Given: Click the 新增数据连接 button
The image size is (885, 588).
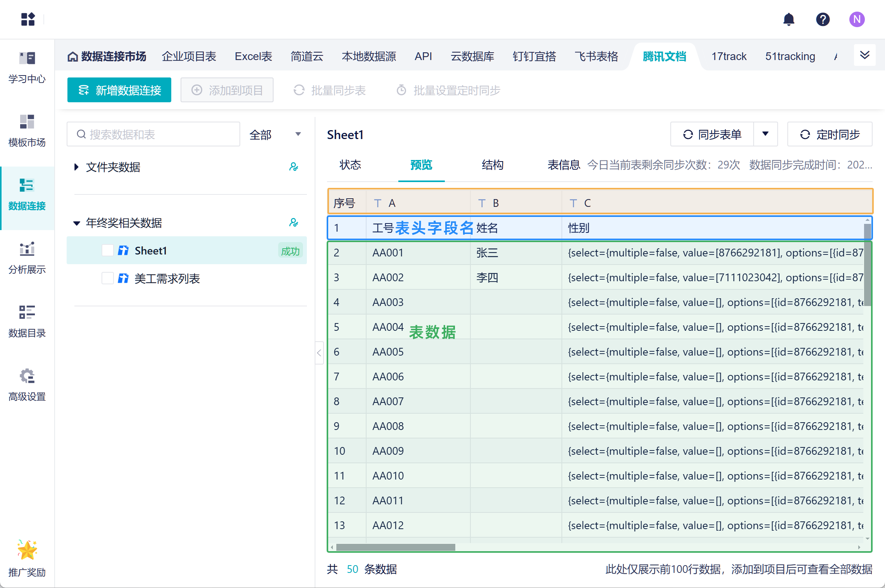Looking at the screenshot, I should 119,90.
